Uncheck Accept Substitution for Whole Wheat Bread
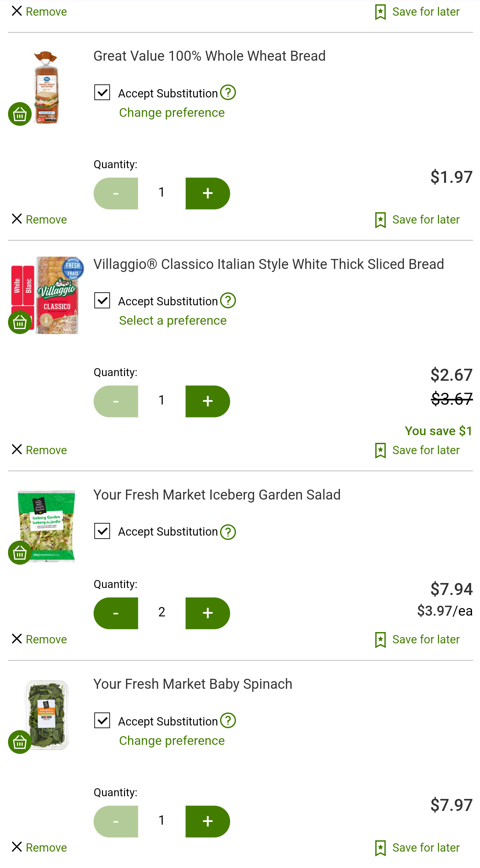 (x=102, y=92)
